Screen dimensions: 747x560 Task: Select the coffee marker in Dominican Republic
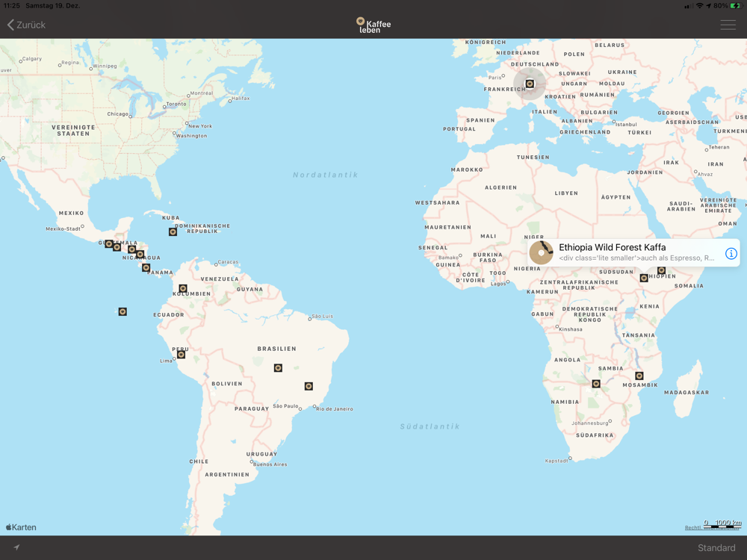[173, 232]
